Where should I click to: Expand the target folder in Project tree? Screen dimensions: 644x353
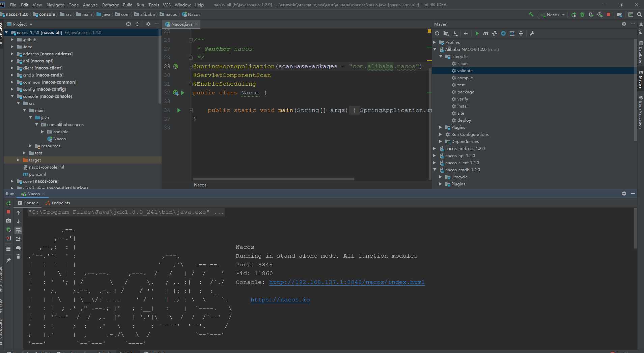coord(18,160)
